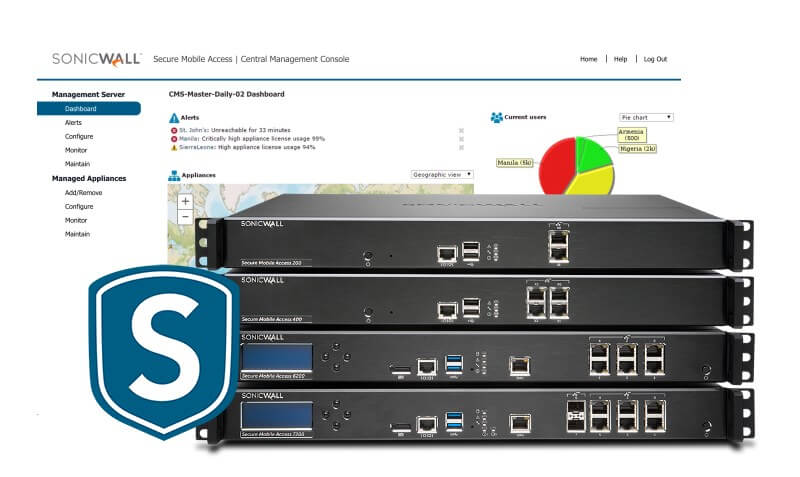The image size is (800, 477).
Task: Dismiss the SierraLeone license usage alert
Action: point(461,147)
